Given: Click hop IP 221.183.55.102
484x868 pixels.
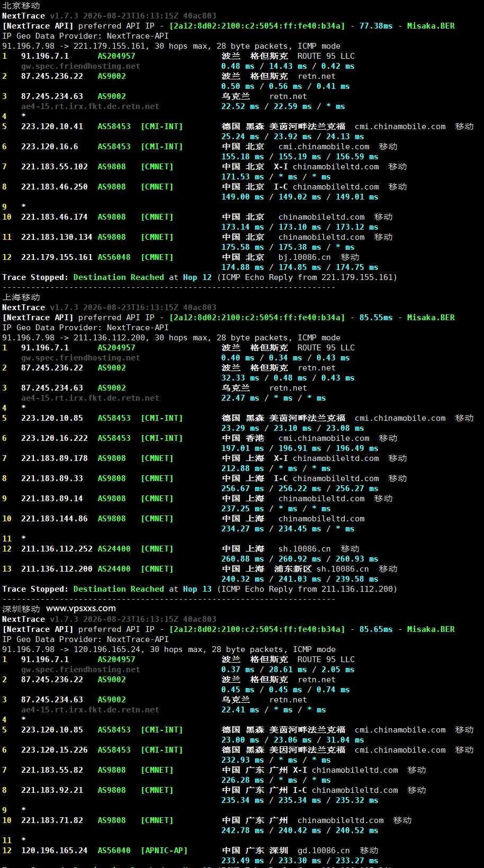Looking at the screenshot, I should pos(55,166).
